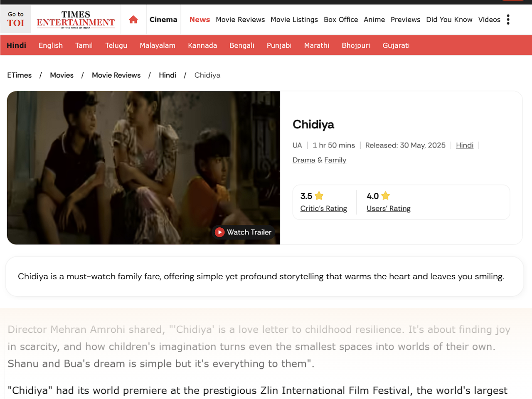Open the Cinema section
Screen dimensions: 532x399
pos(163,20)
